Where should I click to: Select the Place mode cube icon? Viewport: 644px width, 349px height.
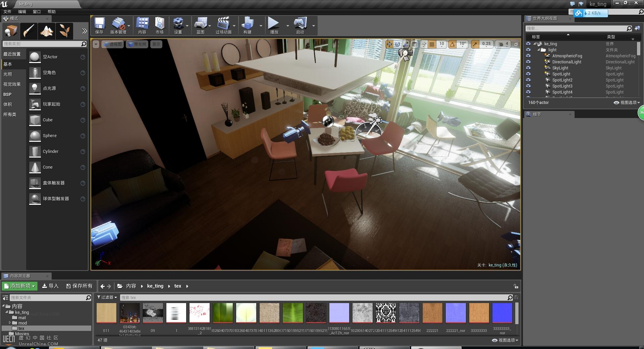11,31
